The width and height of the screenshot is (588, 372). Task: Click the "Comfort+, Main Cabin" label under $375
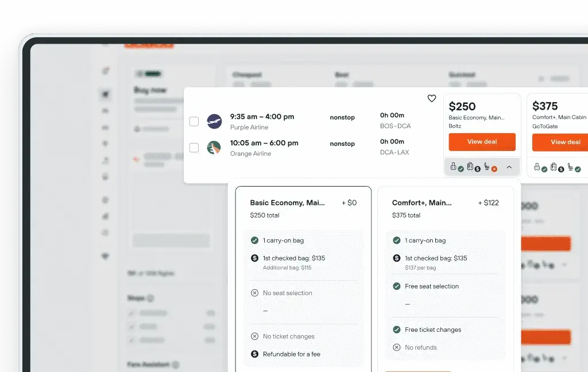[x=559, y=117]
